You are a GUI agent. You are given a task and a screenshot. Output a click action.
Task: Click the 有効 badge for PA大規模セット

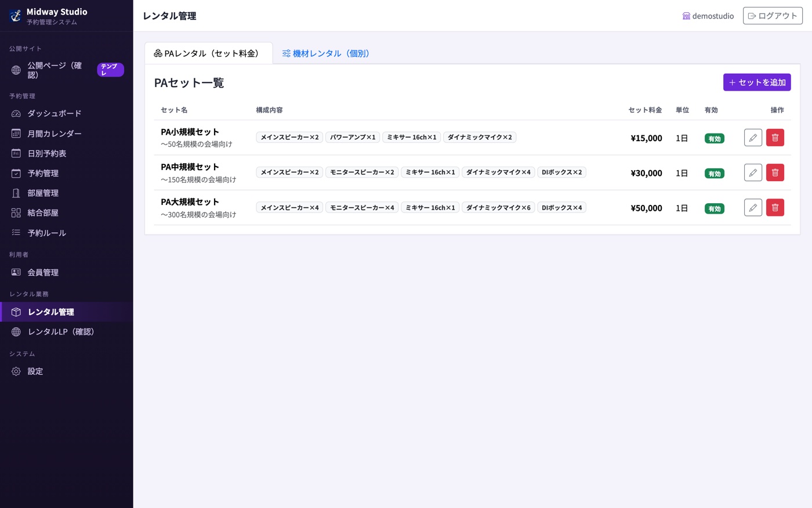[715, 208]
